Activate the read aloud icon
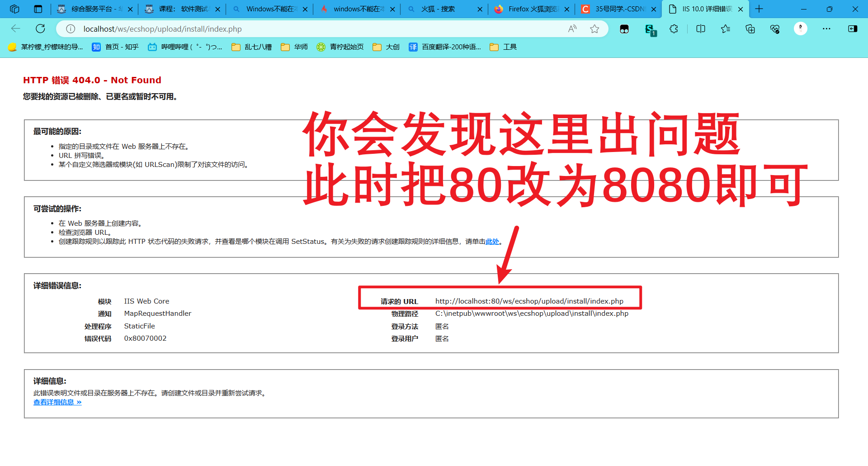The image size is (868, 466). tap(572, 29)
